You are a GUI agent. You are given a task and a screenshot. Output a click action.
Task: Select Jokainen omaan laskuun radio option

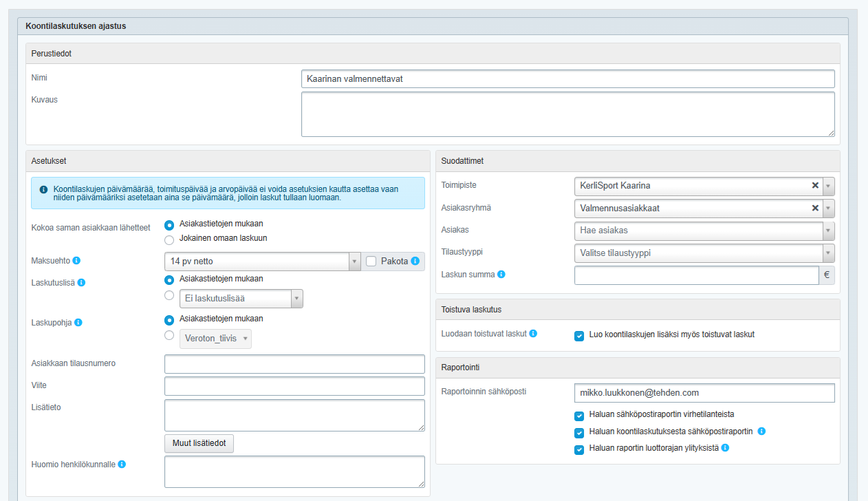[x=169, y=239]
